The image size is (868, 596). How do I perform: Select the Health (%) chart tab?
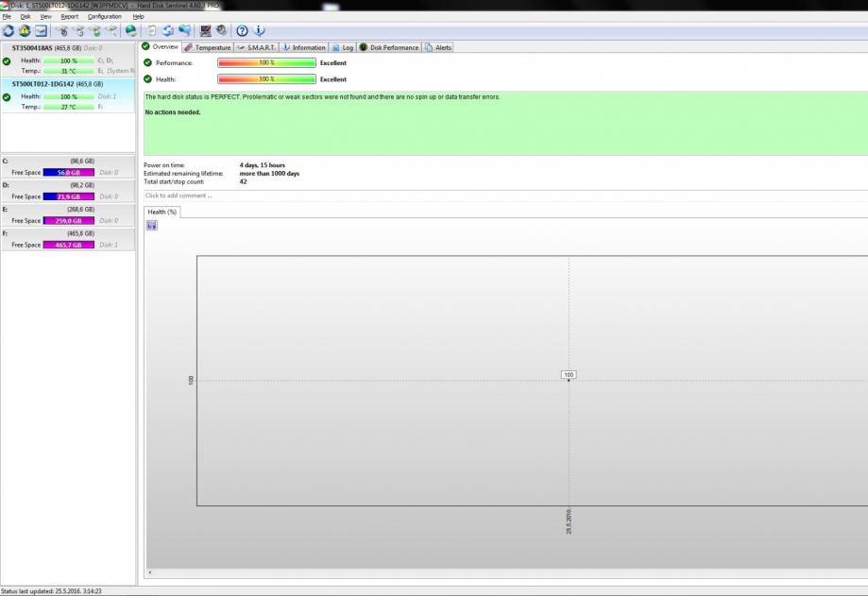tap(162, 212)
